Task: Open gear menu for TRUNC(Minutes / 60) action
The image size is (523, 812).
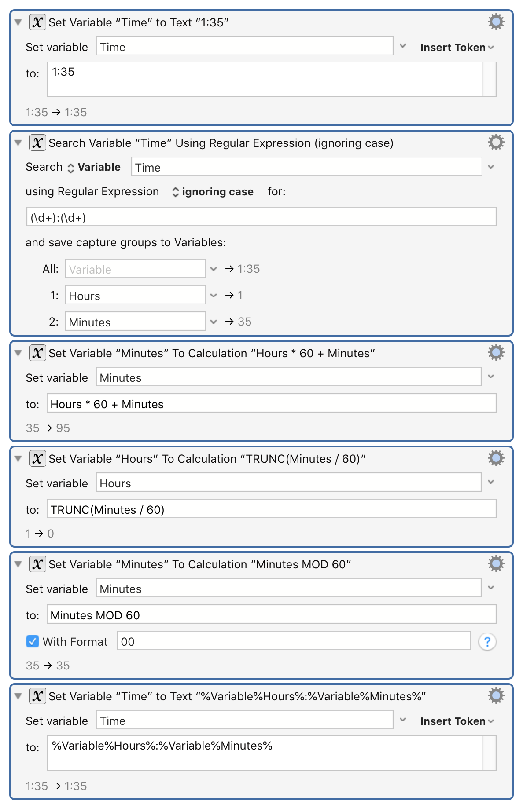Action: coord(496,458)
